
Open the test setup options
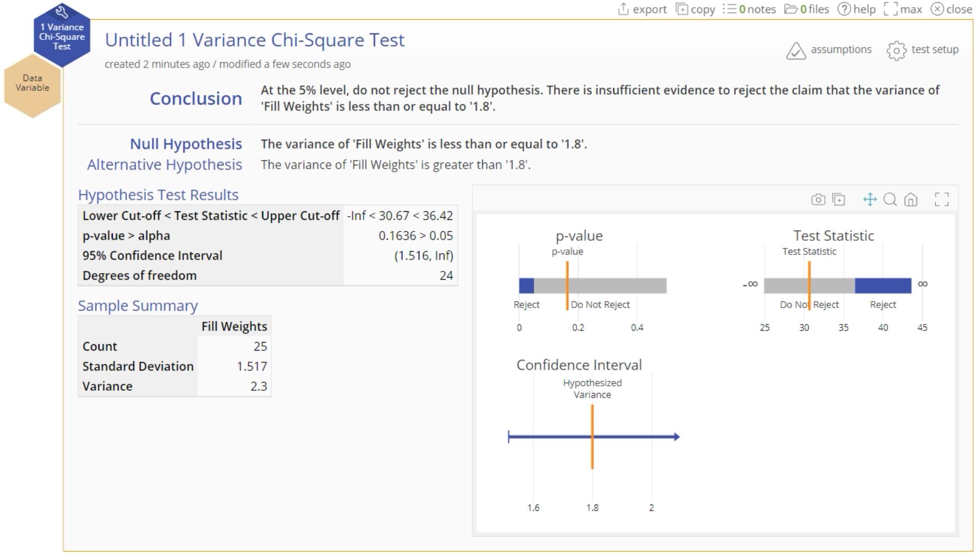[923, 50]
